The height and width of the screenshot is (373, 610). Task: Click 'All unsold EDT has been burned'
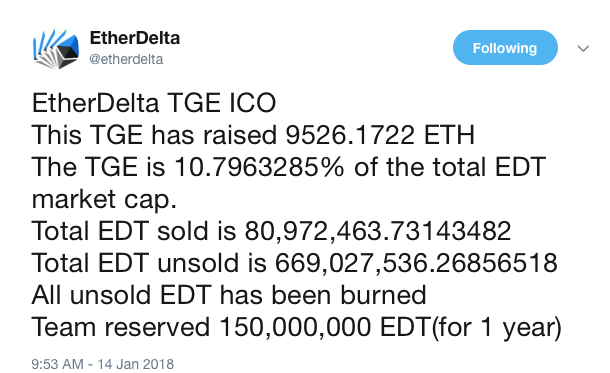tap(229, 295)
